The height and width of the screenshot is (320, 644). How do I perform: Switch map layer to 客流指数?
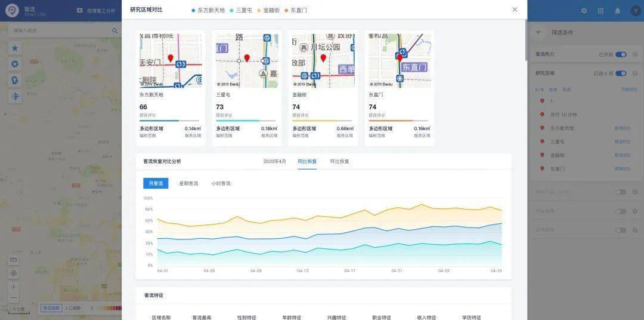tap(51, 307)
